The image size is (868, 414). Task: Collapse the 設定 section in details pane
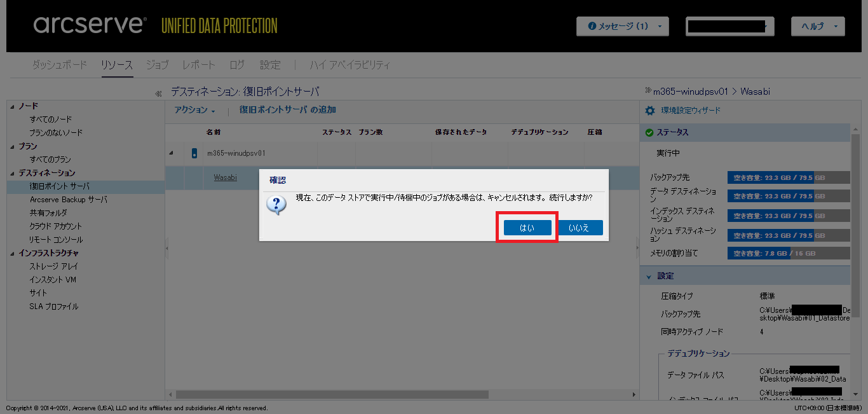[x=649, y=276]
